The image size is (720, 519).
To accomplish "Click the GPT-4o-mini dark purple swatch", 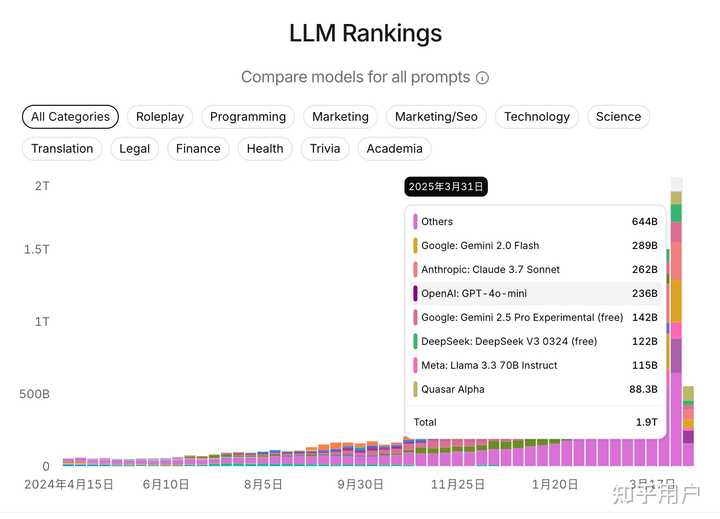I will click(415, 293).
